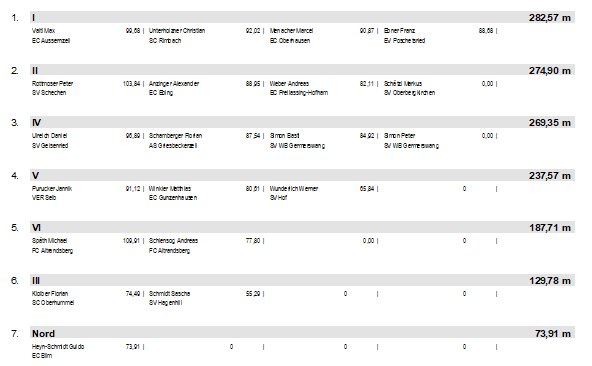The width and height of the screenshot is (592, 366).
Task: Select team VI header row
Action: [x=302, y=227]
